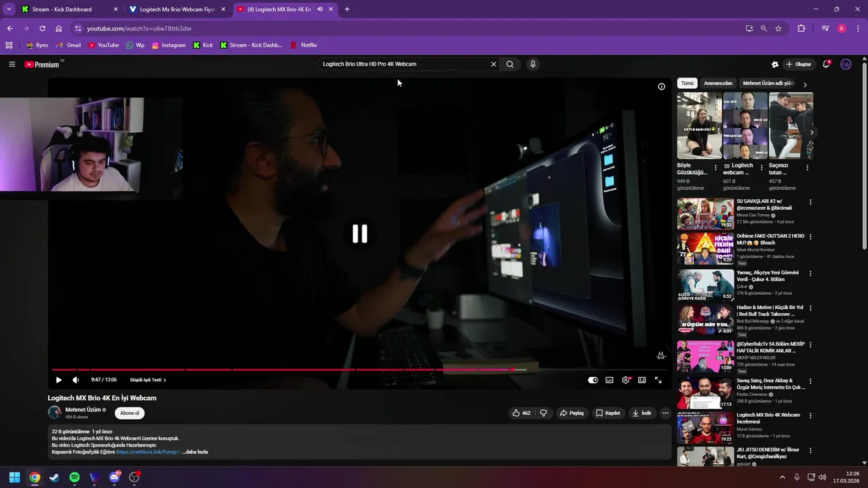Open a new browser tab
The image size is (868, 488).
tap(347, 9)
